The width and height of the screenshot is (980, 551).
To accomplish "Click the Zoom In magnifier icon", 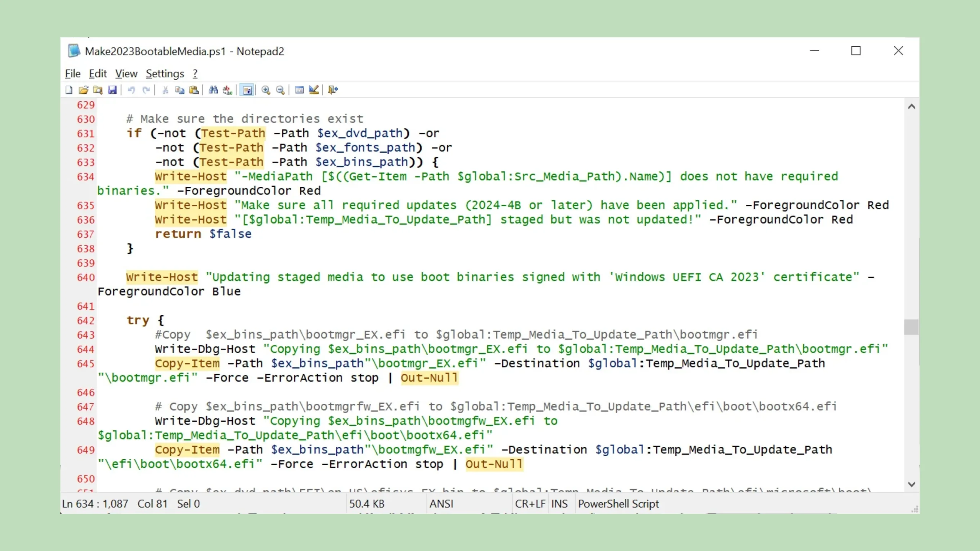I will (266, 90).
